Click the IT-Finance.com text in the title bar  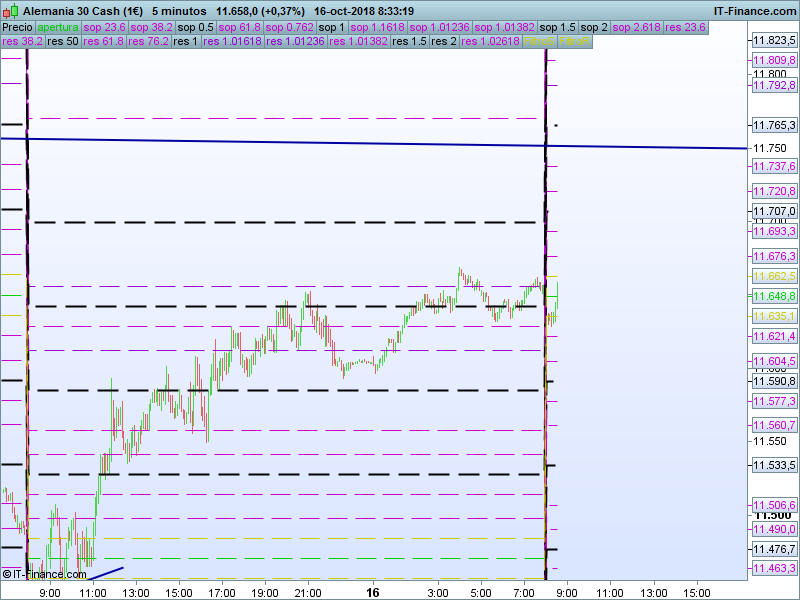[x=754, y=11]
